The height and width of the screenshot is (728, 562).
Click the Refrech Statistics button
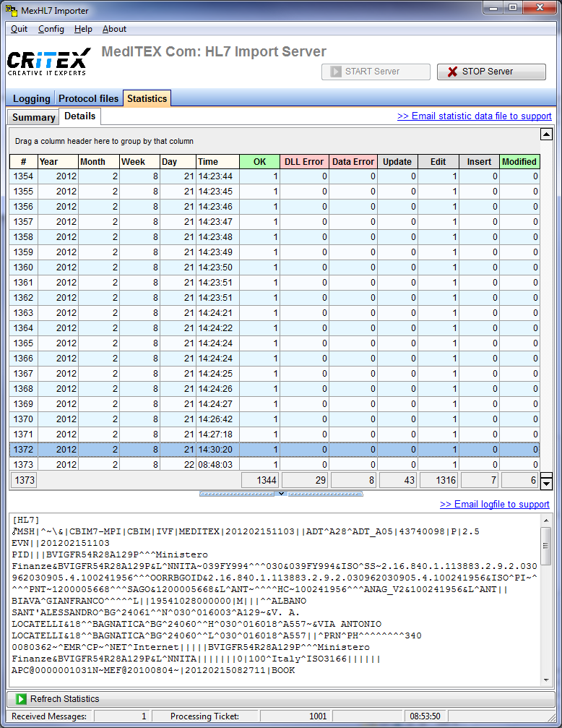pyautogui.click(x=281, y=699)
